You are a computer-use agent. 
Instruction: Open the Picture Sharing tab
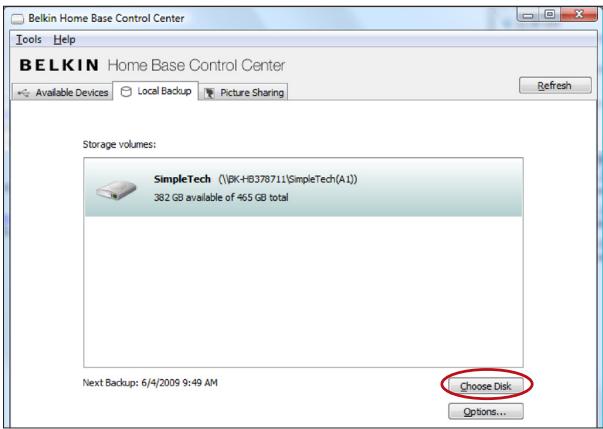coord(243,92)
